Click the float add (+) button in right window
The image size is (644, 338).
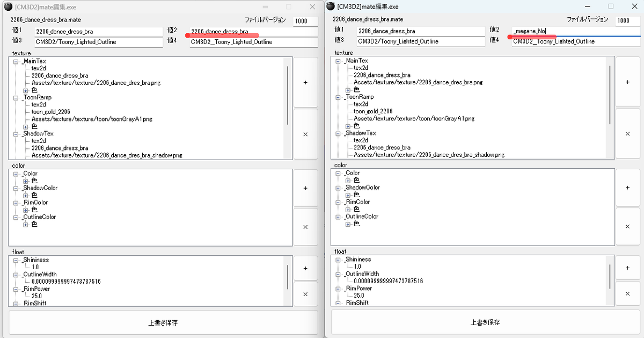[627, 268]
